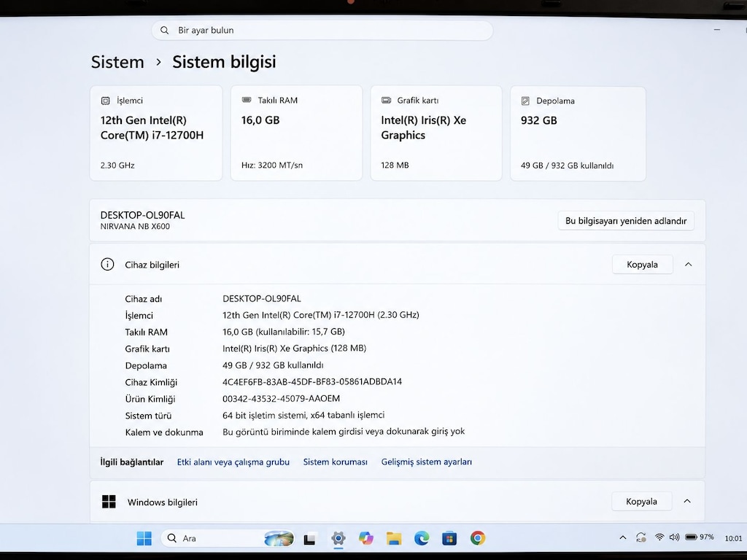747x560 pixels.
Task: Click the clock showing 10:01
Action: tap(733, 538)
